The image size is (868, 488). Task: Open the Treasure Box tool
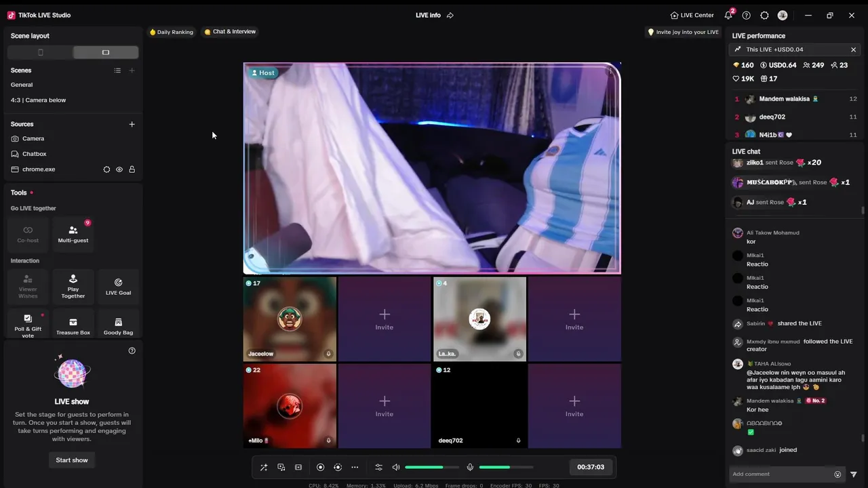tap(73, 325)
